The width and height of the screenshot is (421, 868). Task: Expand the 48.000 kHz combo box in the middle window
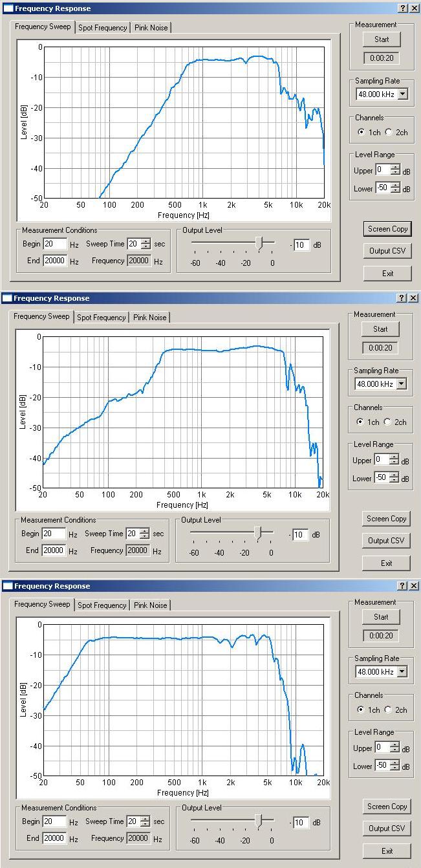[x=402, y=384]
